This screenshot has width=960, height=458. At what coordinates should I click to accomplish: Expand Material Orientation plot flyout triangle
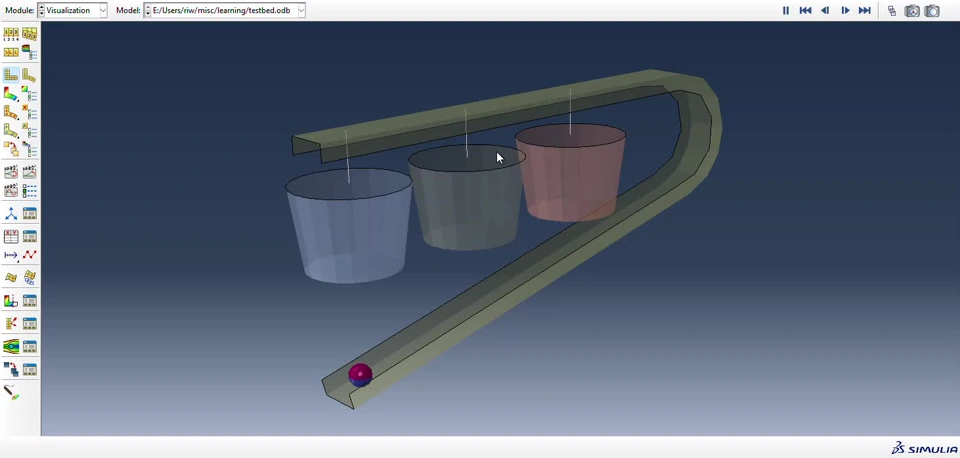point(18,137)
